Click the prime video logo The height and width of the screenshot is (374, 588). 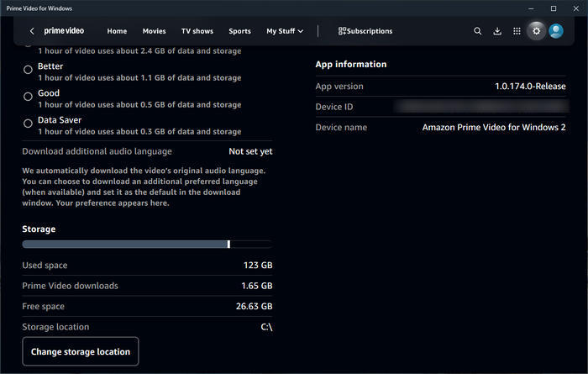pos(64,31)
